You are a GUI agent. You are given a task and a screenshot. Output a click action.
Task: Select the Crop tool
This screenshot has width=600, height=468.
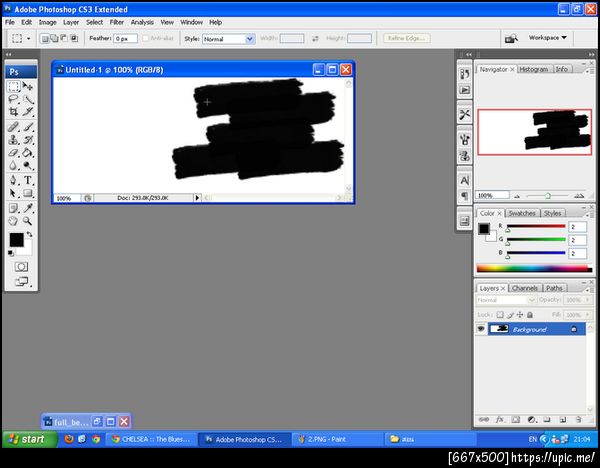point(13,112)
